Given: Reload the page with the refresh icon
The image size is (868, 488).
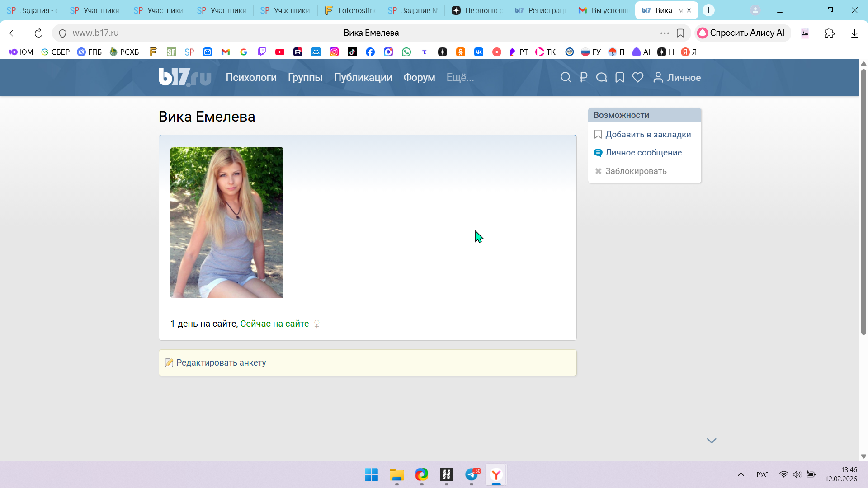Looking at the screenshot, I should (38, 33).
